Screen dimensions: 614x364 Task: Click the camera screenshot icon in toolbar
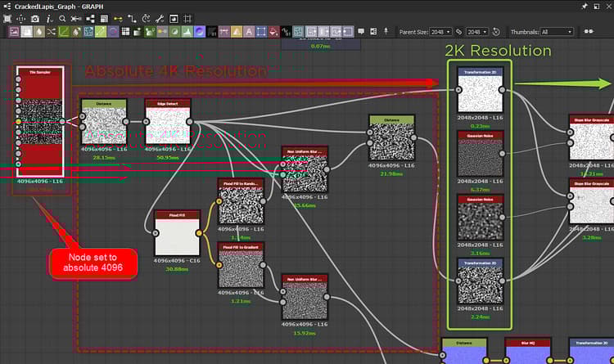click(34, 18)
